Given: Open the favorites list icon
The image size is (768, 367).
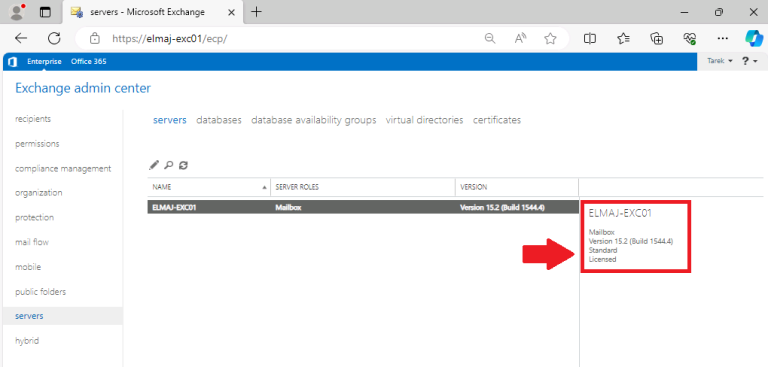Looking at the screenshot, I should (x=623, y=39).
